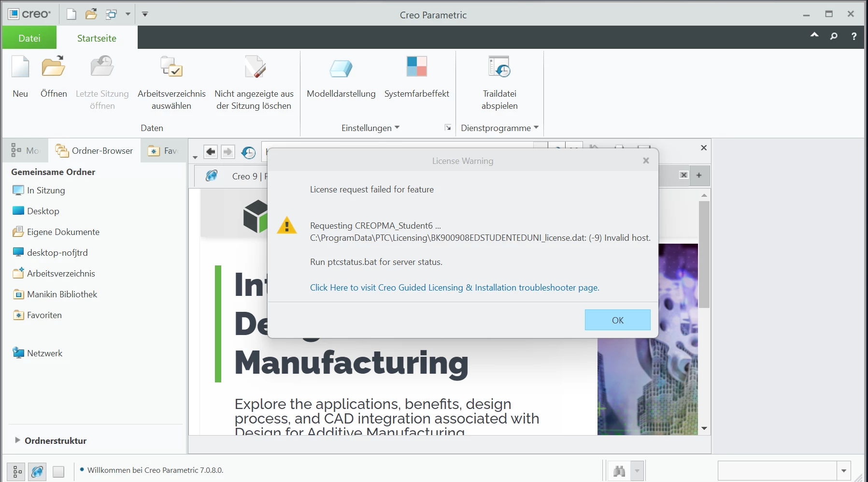The width and height of the screenshot is (868, 482).
Task: Click the Willkommen bei Creo Parametric message
Action: pyautogui.click(x=155, y=470)
